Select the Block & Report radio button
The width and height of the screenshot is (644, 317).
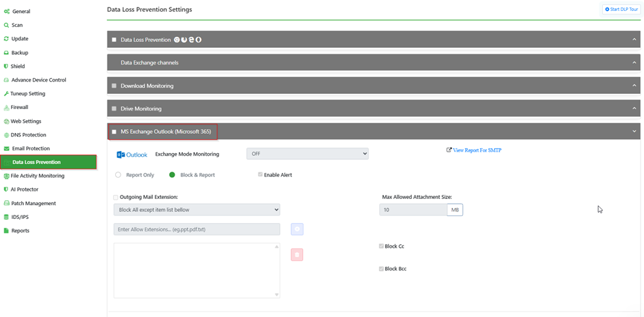(x=172, y=175)
